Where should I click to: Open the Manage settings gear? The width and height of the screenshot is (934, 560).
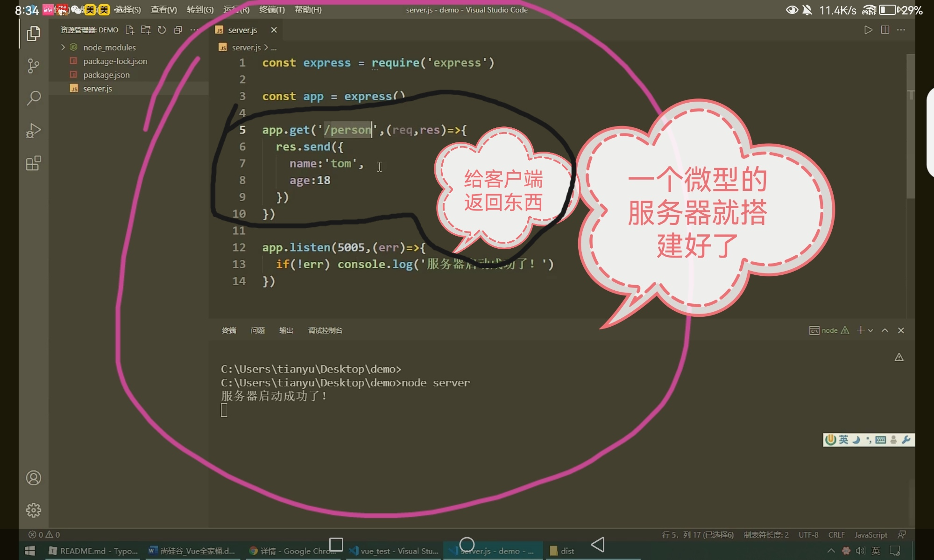(x=33, y=510)
